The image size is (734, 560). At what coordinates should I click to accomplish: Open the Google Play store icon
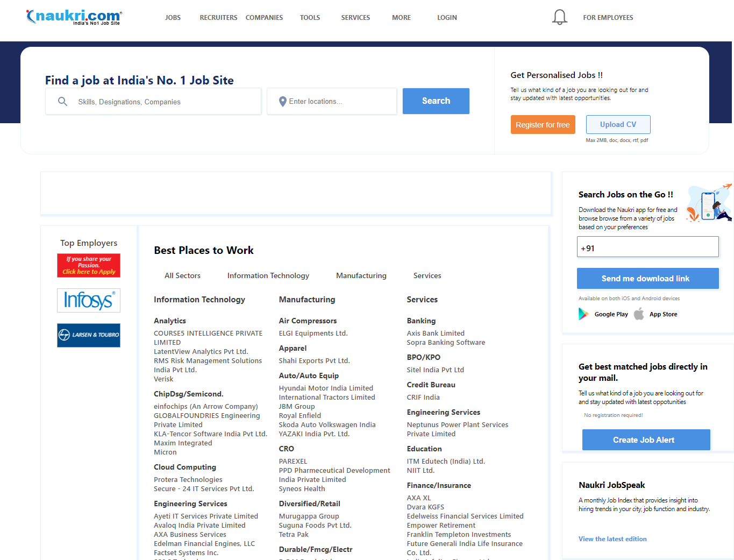coord(583,314)
